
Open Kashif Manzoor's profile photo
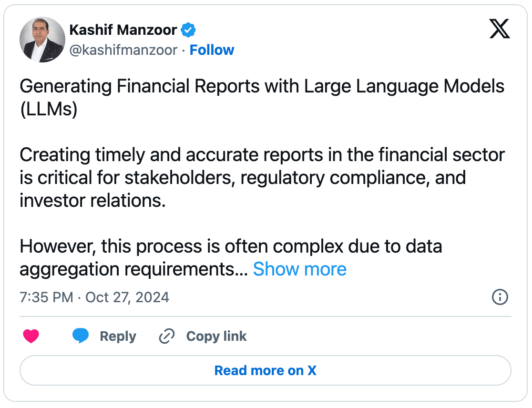coord(42,40)
